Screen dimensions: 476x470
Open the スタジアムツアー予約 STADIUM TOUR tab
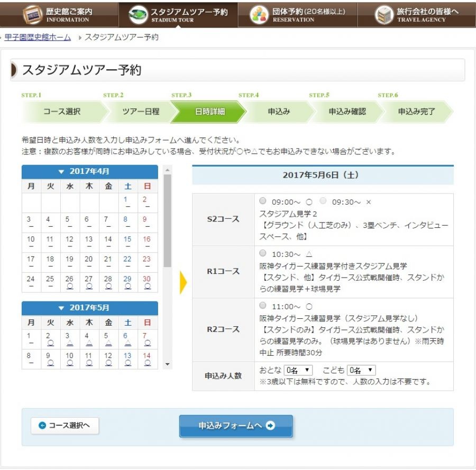pyautogui.click(x=178, y=15)
